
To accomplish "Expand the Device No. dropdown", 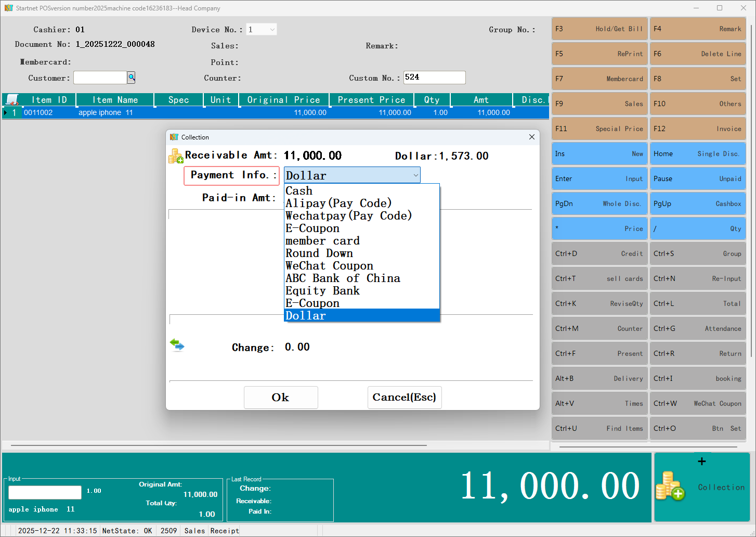I will pos(272,30).
